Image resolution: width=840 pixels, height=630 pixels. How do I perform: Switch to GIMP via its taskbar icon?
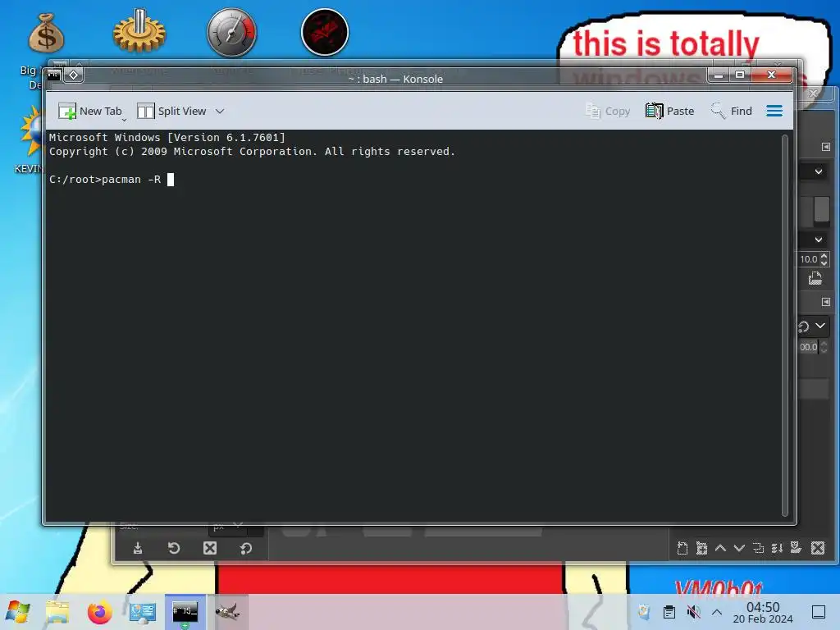(x=227, y=612)
